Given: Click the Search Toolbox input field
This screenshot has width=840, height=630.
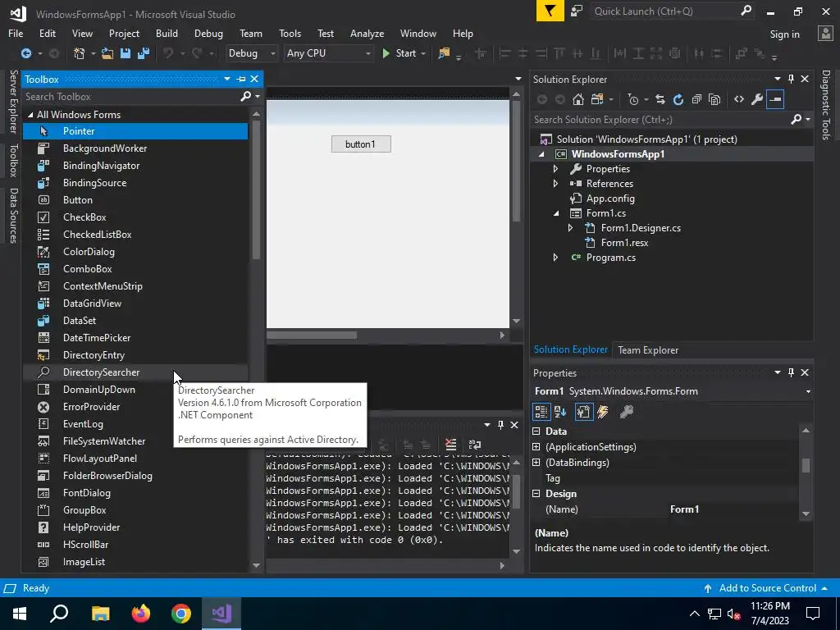Looking at the screenshot, I should (130, 97).
